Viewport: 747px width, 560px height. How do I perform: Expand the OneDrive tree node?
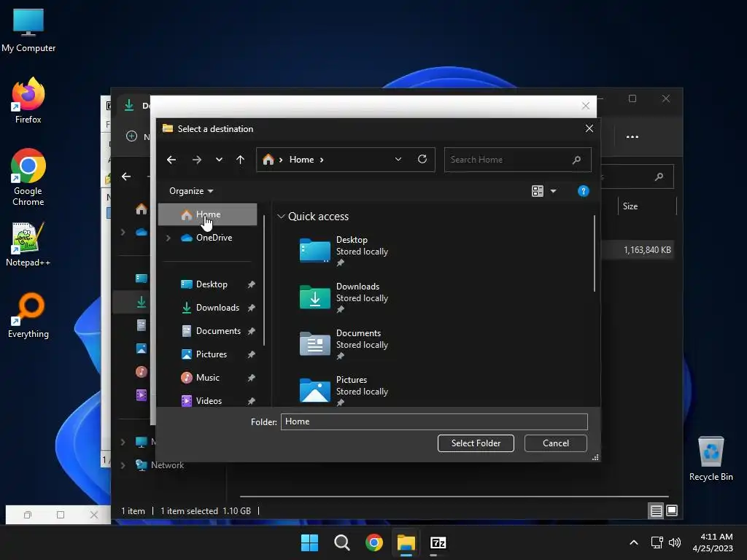point(169,238)
